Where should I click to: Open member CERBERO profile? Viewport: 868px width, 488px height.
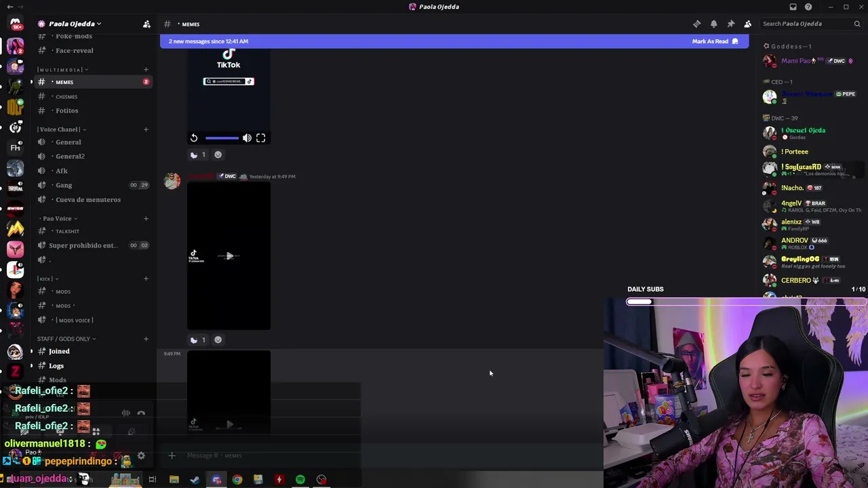[812, 280]
